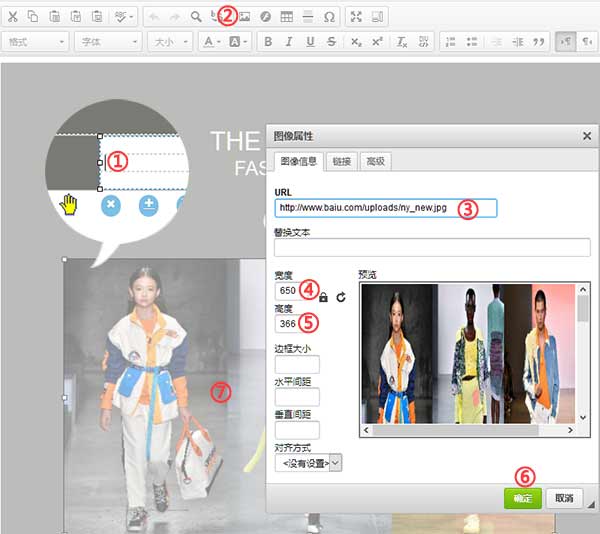Open the 对齐方式 alignment dropdown
The height and width of the screenshot is (534, 600).
point(308,463)
